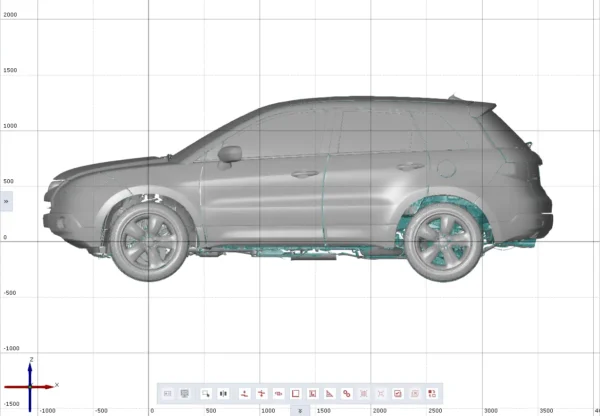The width and height of the screenshot is (600, 416).
Task: Click the '2500' label on the horizontal ruler
Action: [x=435, y=411]
